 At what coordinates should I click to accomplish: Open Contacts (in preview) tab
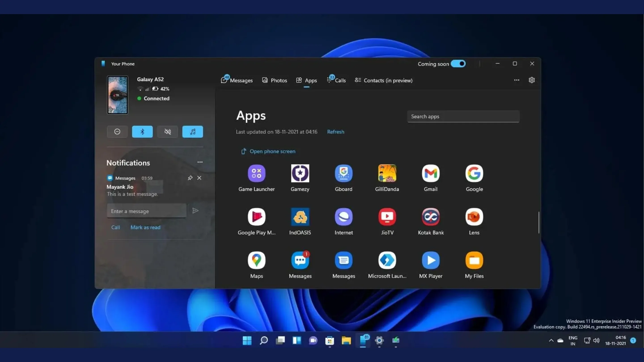383,80
